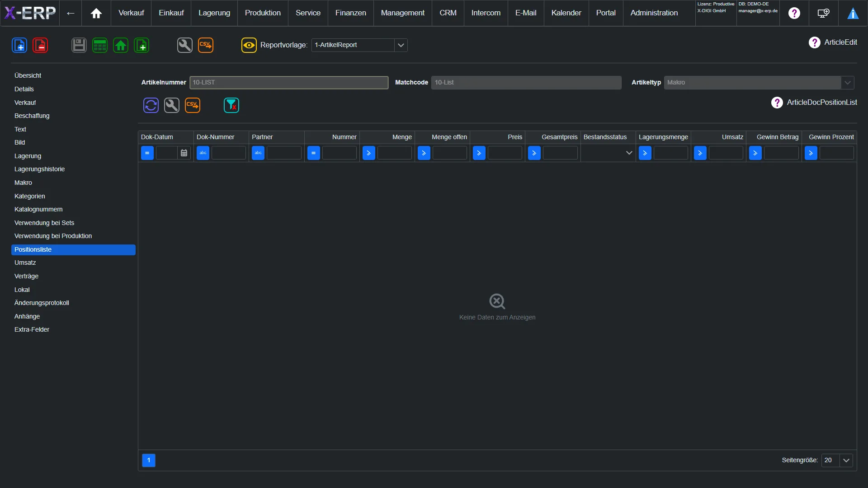This screenshot has height=488, width=868.
Task: Click the green save-and-new document icon
Action: [142, 45]
